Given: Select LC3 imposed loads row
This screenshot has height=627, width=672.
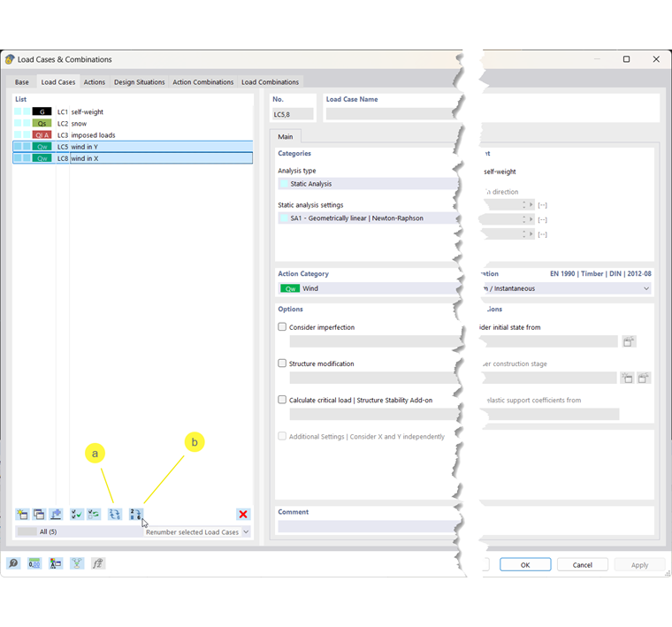Looking at the screenshot, I should click(x=133, y=135).
